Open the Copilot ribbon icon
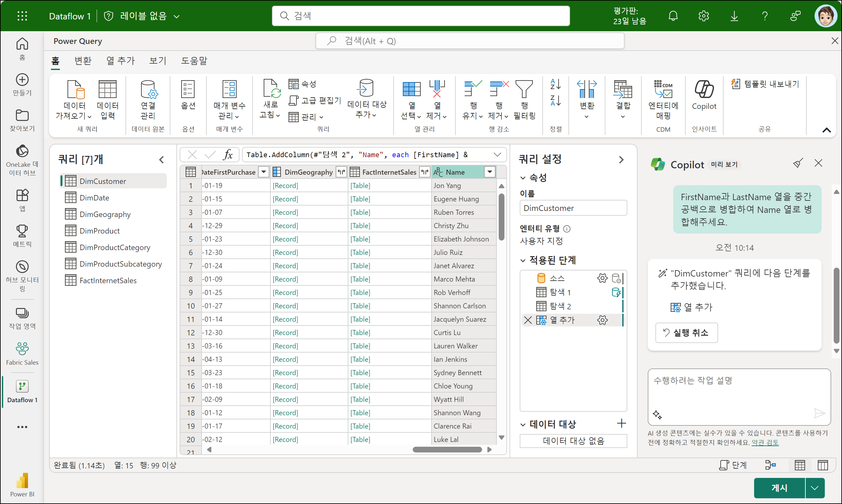 pos(704,90)
